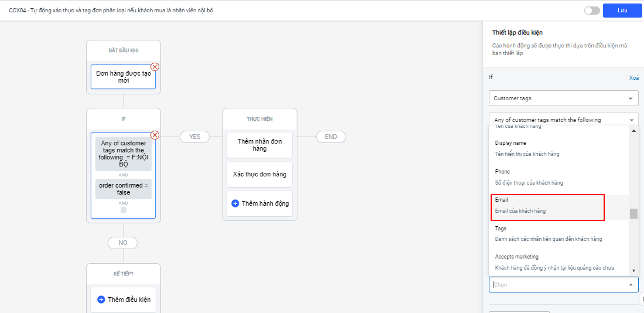Remove the 'Đơn hàng được tạo mới' trigger
The height and width of the screenshot is (313, 644).
coord(155,67)
